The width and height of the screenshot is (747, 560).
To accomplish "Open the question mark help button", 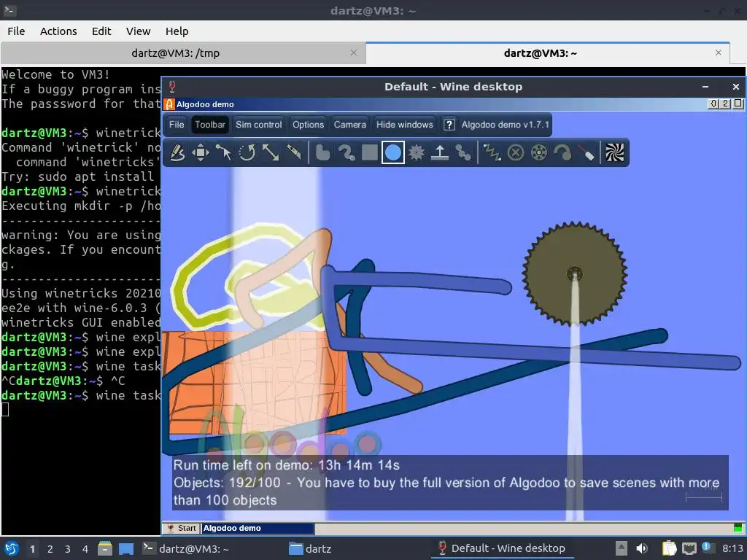I will 449,125.
